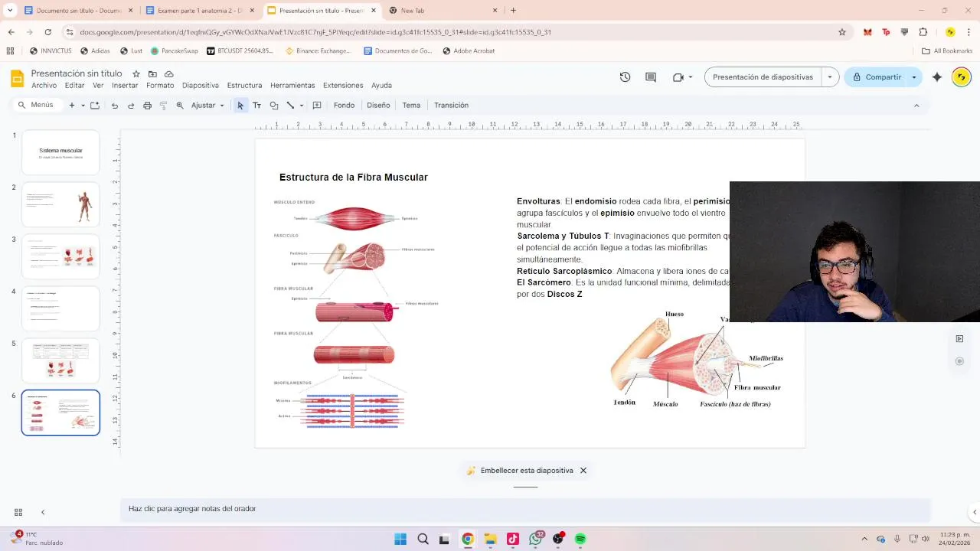The width and height of the screenshot is (980, 551).
Task: Open the Ajustar zoom dropdown
Action: tap(207, 106)
